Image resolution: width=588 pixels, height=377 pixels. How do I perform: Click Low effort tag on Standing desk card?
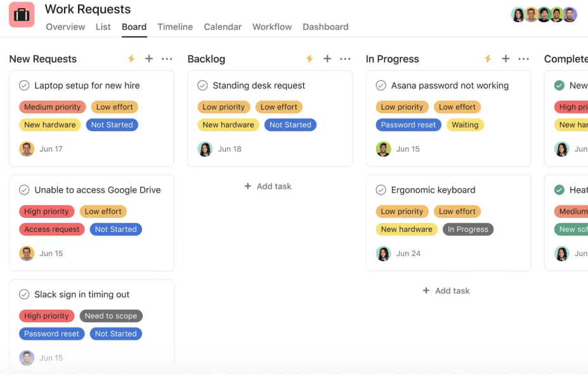point(278,107)
